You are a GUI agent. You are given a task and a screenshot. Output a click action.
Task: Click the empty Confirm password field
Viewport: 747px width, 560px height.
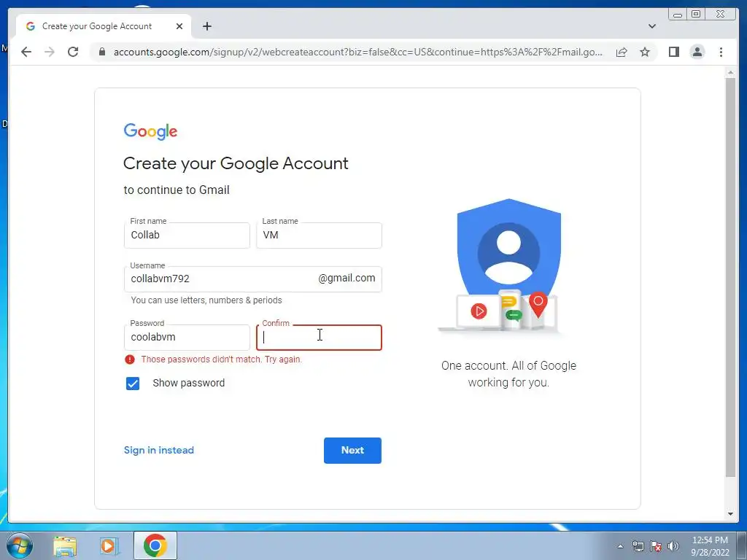(319, 337)
